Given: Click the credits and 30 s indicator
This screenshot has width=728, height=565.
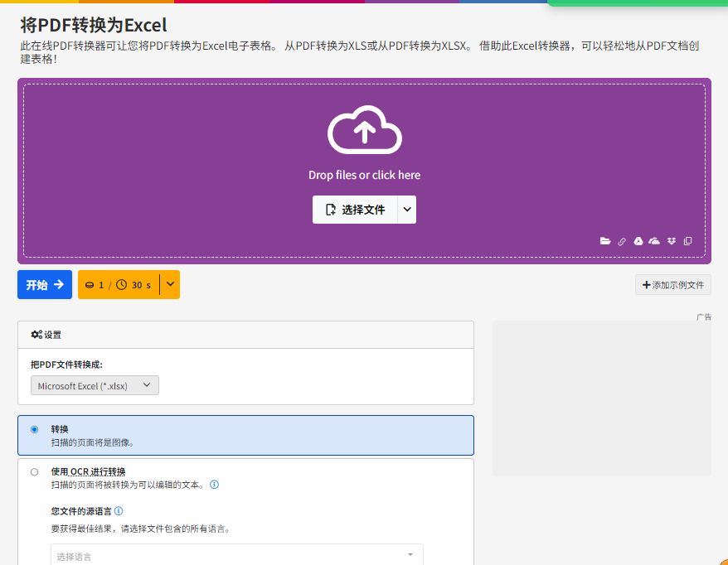Looking at the screenshot, I should [x=119, y=284].
